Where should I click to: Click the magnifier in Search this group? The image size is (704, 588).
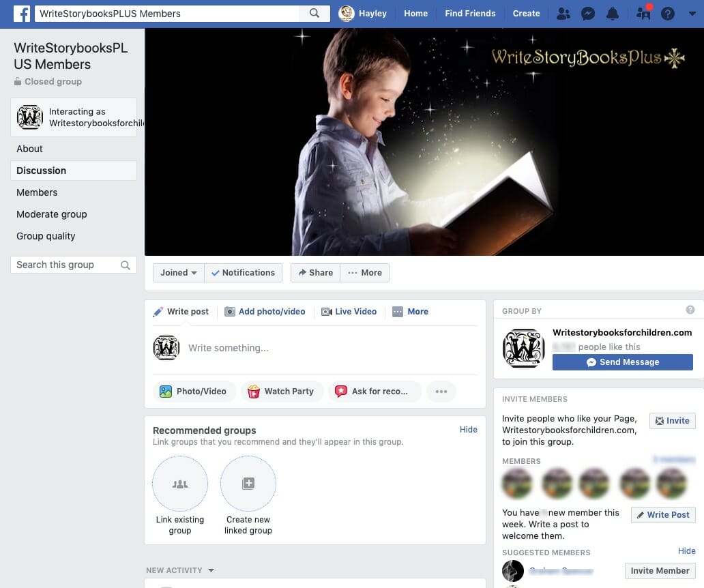pos(126,265)
